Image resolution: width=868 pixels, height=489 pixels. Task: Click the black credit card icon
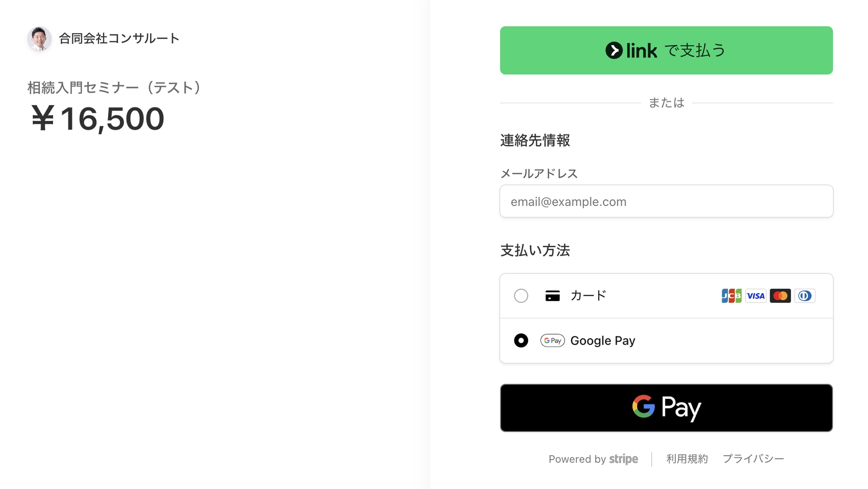point(552,296)
